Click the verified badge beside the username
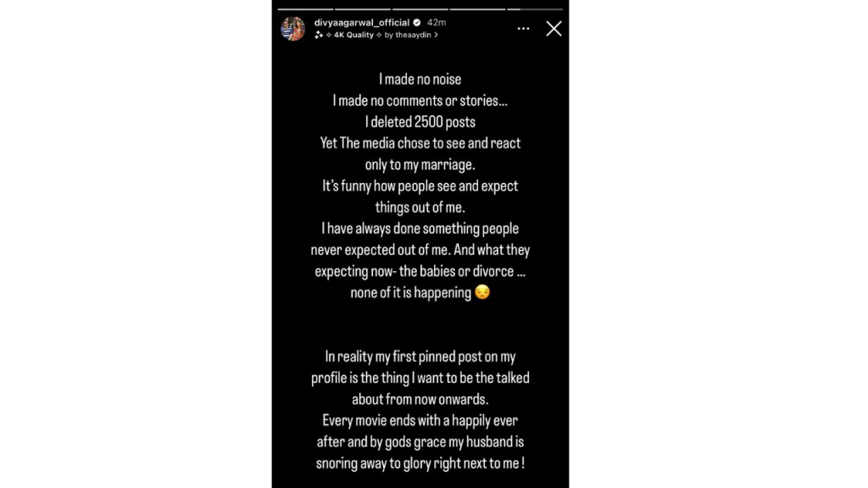The height and width of the screenshot is (488, 868). (417, 23)
